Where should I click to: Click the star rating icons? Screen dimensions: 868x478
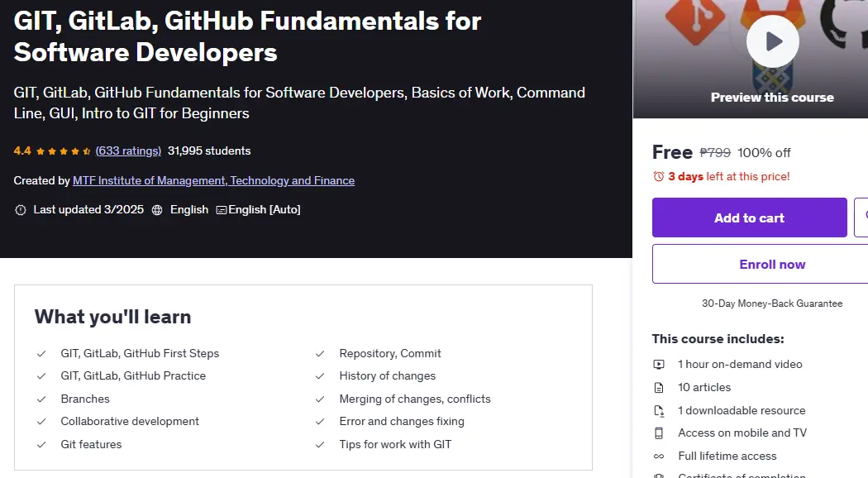pos(64,151)
